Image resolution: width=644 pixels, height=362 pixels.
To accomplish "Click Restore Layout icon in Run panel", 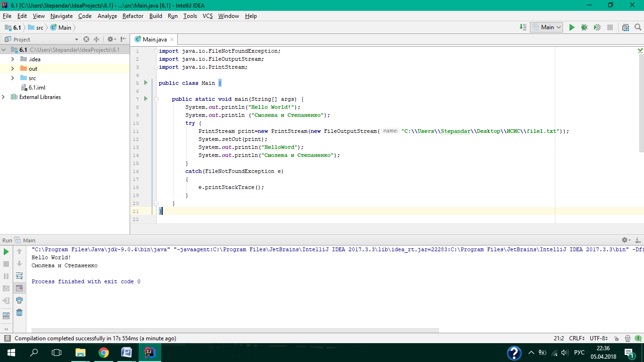I will click(x=6, y=316).
